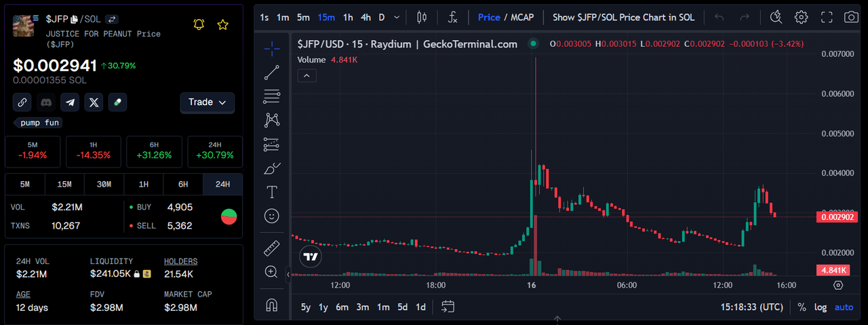This screenshot has width=868, height=325.
Task: Open the Discord server link
Action: 46,102
